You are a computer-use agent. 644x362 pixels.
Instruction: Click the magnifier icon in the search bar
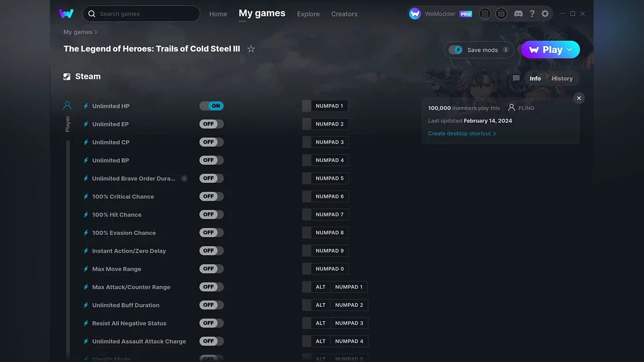[92, 14]
